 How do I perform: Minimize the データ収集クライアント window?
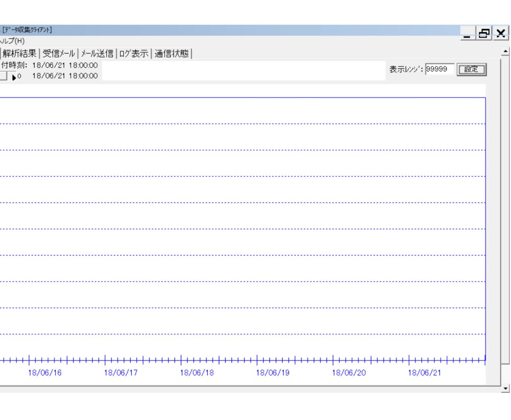coord(468,33)
